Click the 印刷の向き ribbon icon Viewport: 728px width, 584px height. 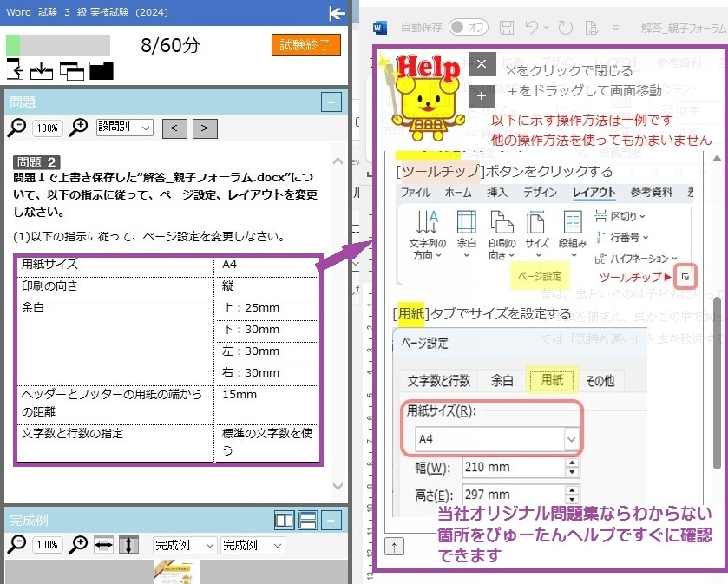502,235
